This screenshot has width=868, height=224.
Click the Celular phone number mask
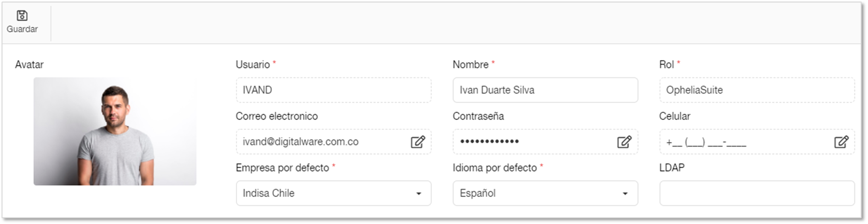(706, 142)
